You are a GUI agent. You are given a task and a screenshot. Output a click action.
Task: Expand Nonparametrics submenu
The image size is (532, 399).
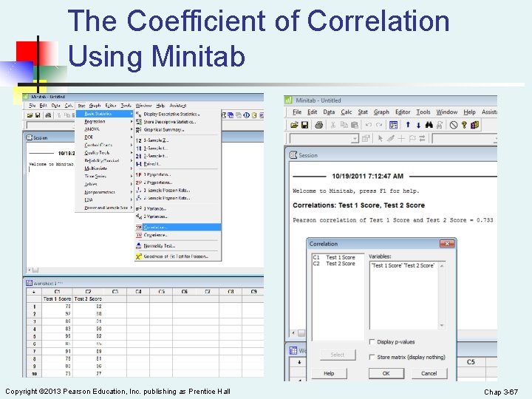tap(105, 192)
